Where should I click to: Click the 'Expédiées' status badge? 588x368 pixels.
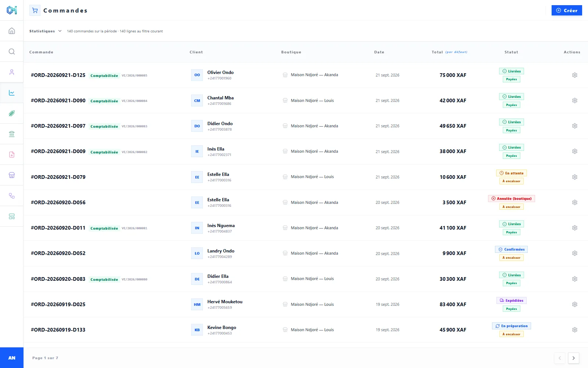(511, 300)
